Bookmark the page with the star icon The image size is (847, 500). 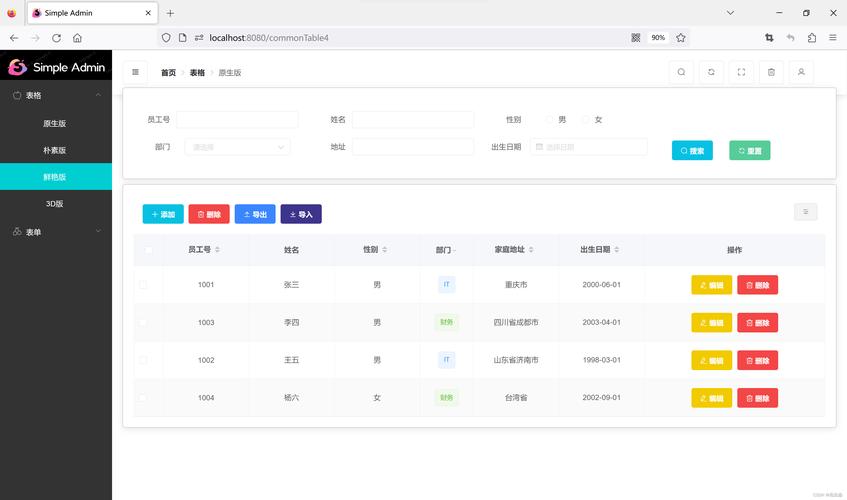681,38
